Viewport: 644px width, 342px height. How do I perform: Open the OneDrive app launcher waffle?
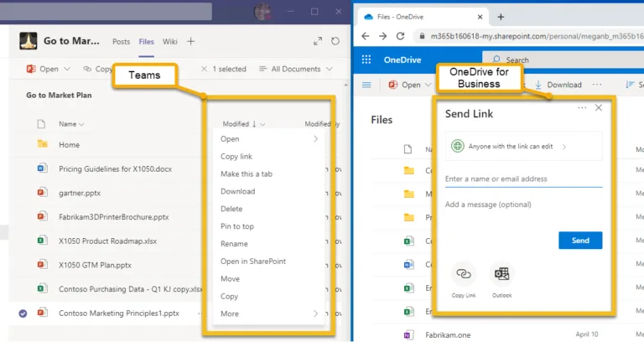(366, 60)
